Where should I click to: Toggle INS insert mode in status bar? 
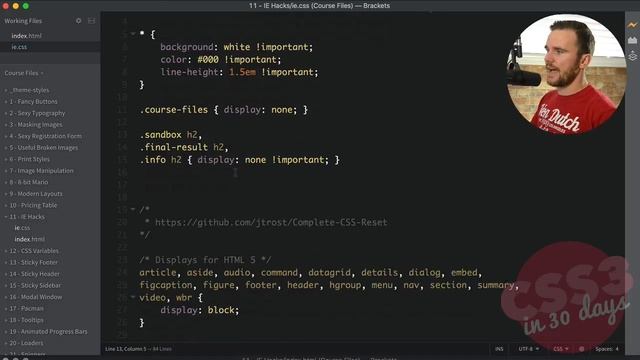coord(499,349)
